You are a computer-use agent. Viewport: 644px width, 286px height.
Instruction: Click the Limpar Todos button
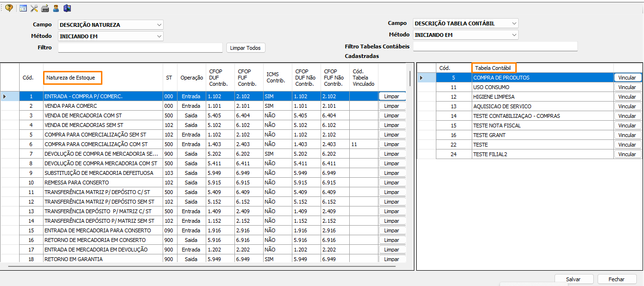(x=245, y=48)
